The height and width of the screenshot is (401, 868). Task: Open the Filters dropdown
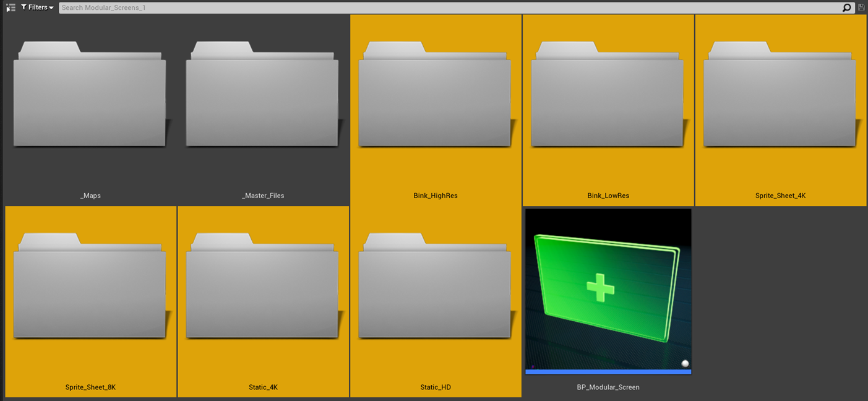click(x=37, y=7)
